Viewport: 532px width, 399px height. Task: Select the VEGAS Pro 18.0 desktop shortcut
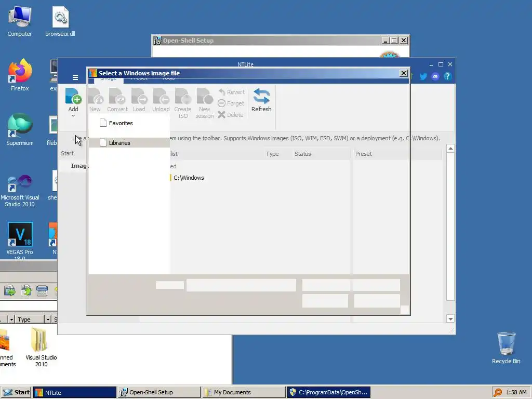tap(20, 241)
